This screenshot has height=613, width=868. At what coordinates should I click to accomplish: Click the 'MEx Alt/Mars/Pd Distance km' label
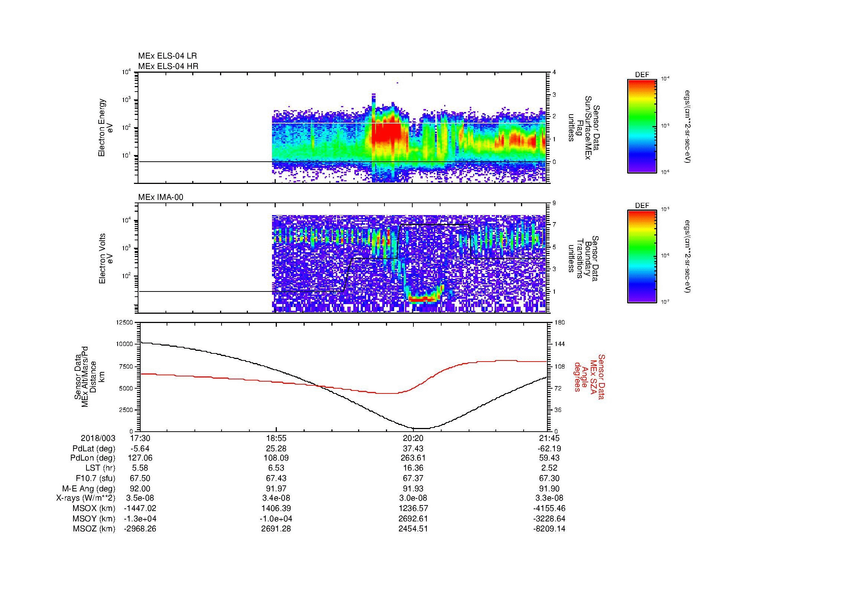coord(89,377)
